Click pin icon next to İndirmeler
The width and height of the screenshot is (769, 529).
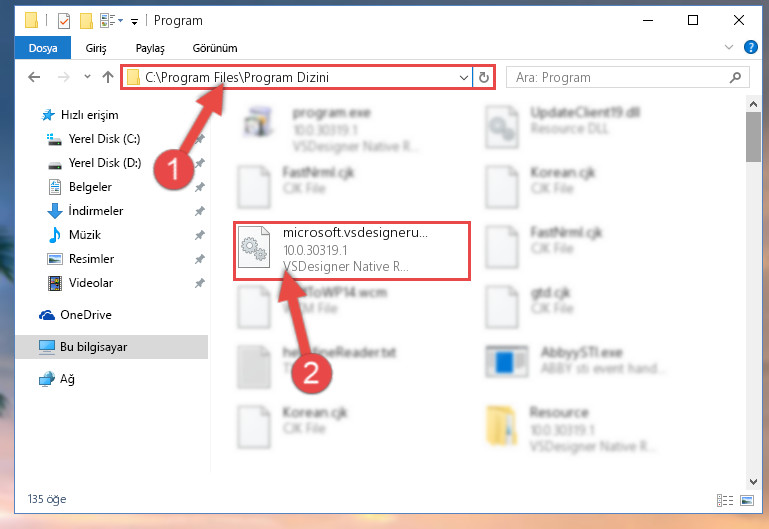[x=199, y=211]
